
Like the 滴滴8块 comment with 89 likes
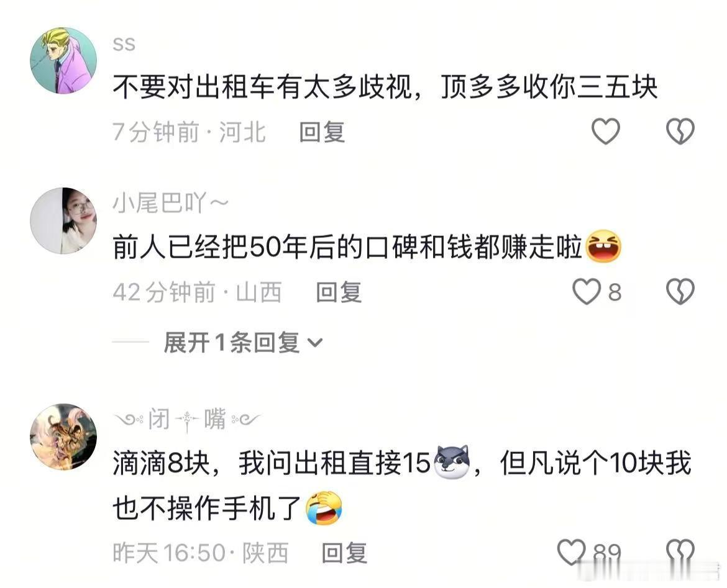pos(571,552)
